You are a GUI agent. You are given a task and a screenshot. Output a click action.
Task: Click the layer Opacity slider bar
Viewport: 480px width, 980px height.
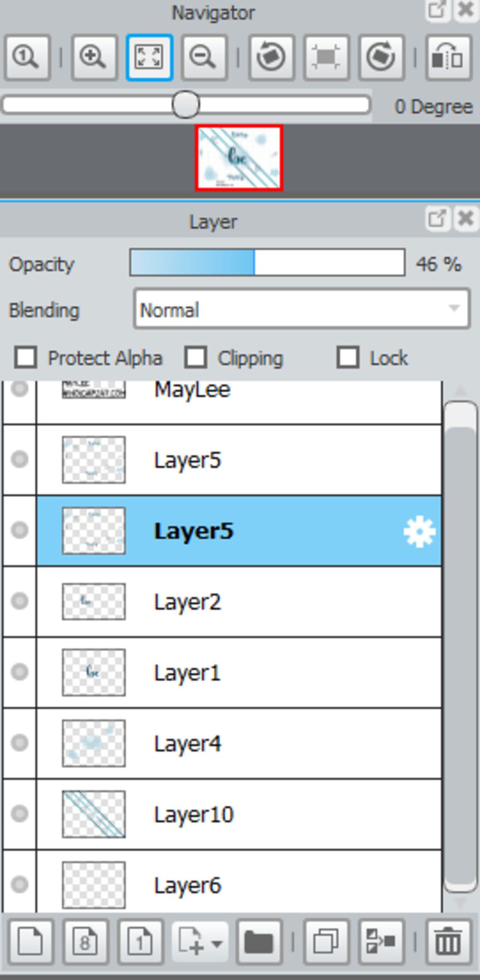pos(267,263)
